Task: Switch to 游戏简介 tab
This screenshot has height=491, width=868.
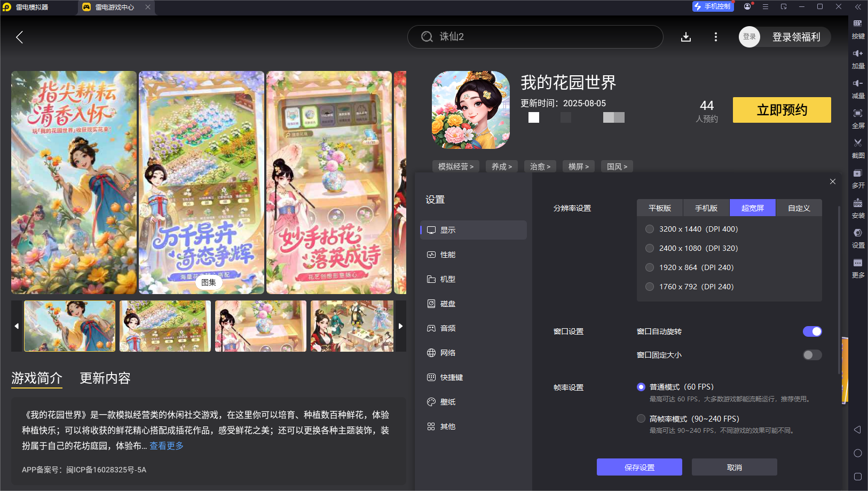Action: tap(37, 378)
